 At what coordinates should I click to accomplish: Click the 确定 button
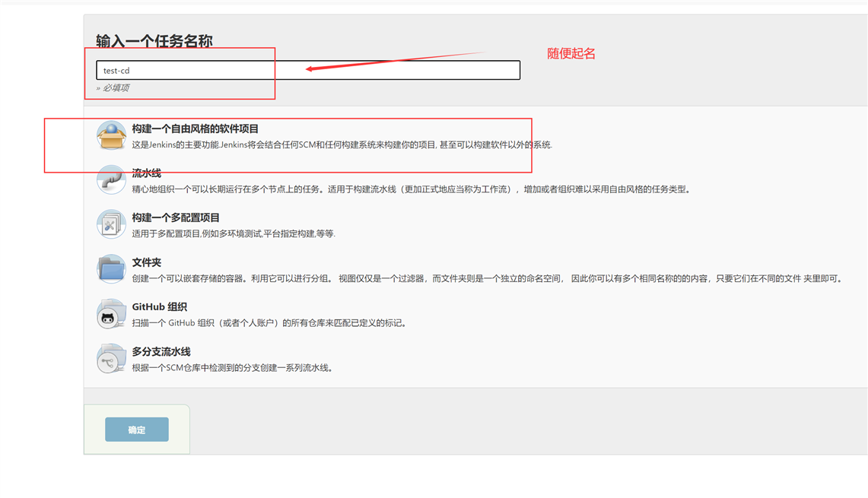137,430
